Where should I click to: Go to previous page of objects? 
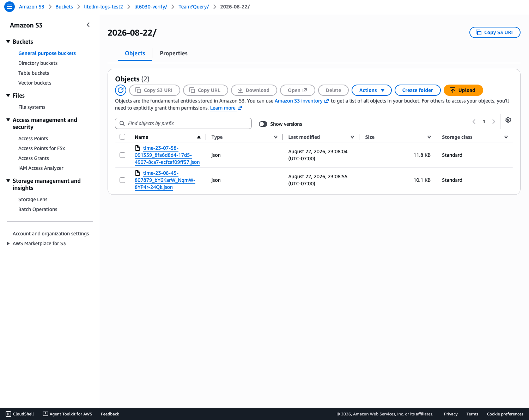(474, 122)
